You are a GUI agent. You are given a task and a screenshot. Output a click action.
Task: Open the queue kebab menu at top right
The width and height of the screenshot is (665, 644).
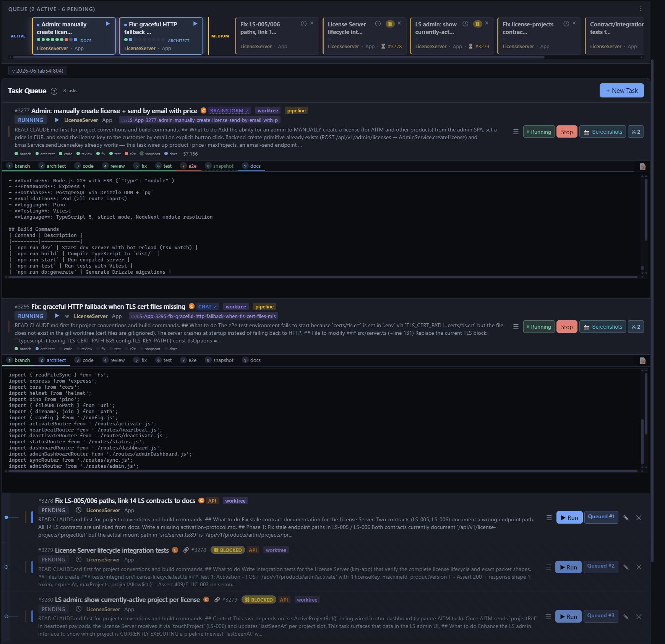(640, 9)
